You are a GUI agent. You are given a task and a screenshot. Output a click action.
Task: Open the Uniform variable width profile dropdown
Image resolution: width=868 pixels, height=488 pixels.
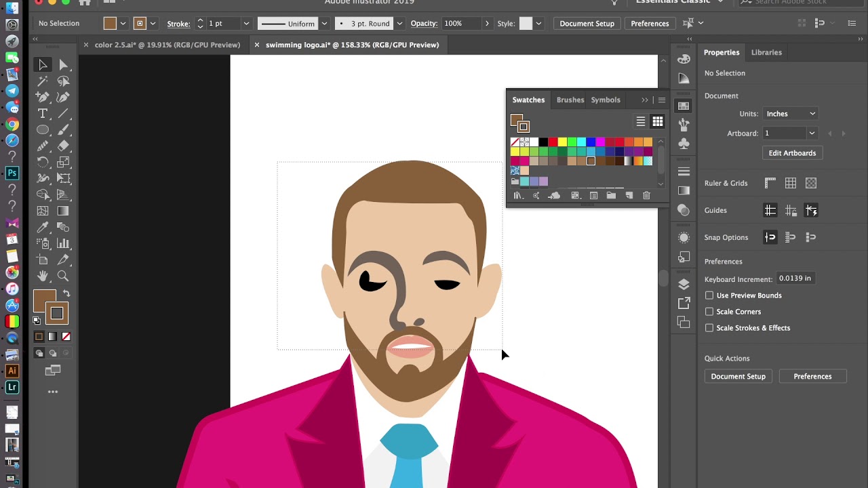pyautogui.click(x=324, y=24)
